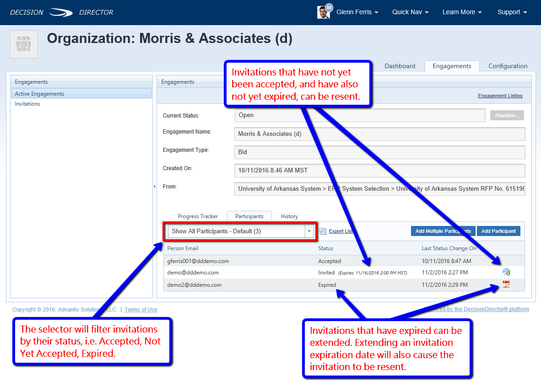The image size is (541, 392).
Task: Click date 11/2/2016 2:29 PM cell
Action: [x=445, y=285]
